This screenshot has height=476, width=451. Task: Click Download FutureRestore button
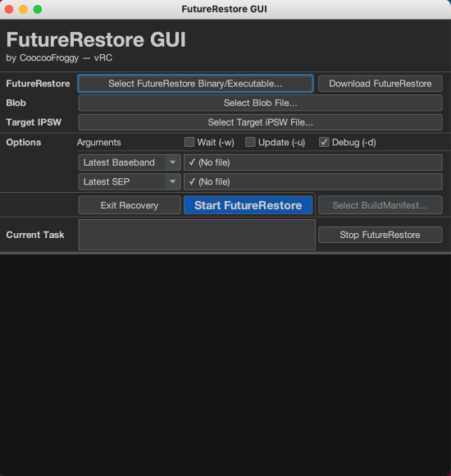(x=380, y=84)
